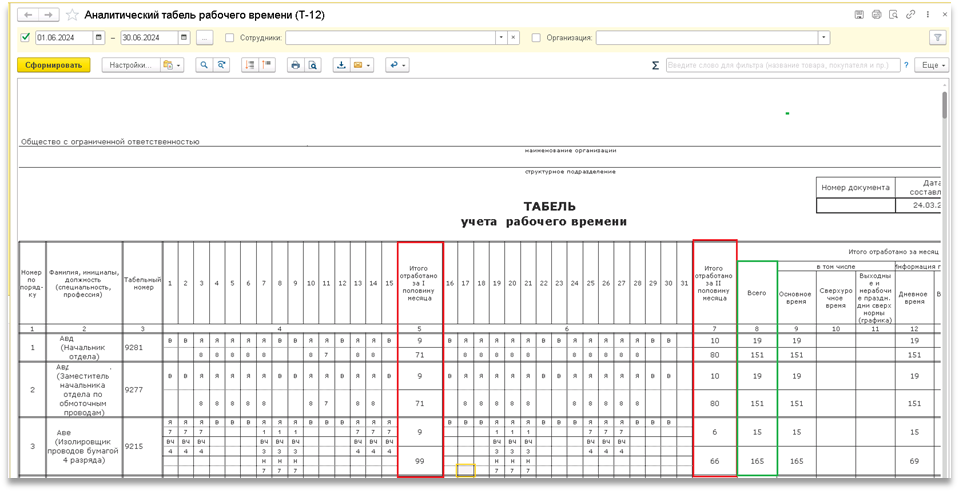The width and height of the screenshot is (960, 492).
Task: Open calendar for start date 01.06.2024
Action: click(98, 38)
